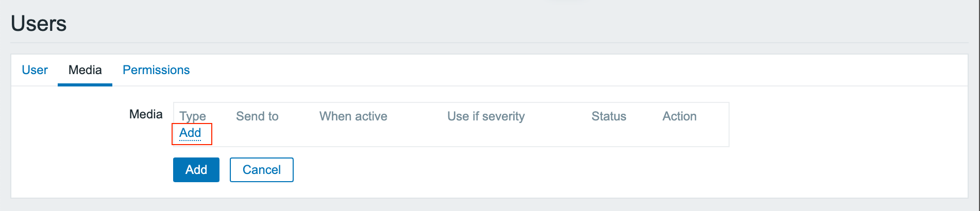Cancel the user creation form

261,170
